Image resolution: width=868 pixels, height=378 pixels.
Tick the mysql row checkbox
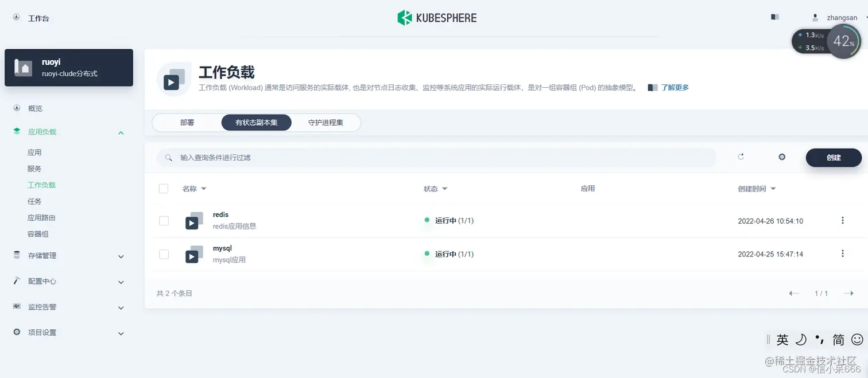pos(164,253)
